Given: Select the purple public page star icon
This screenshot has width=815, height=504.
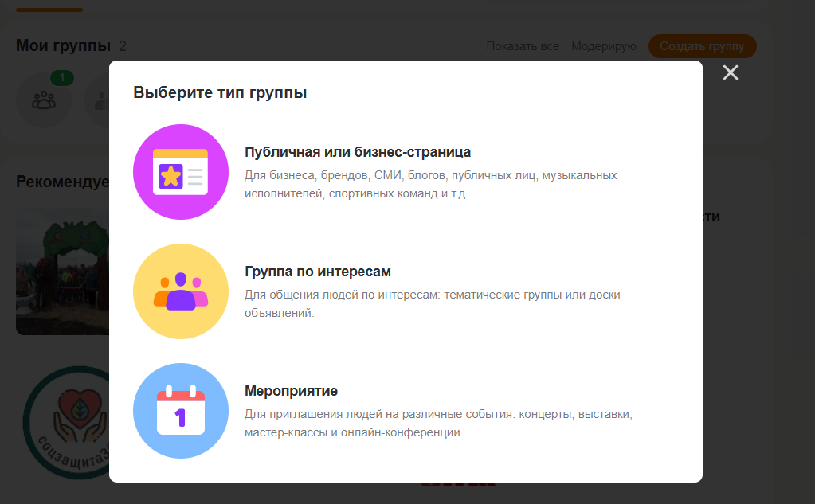Looking at the screenshot, I should point(180,172).
